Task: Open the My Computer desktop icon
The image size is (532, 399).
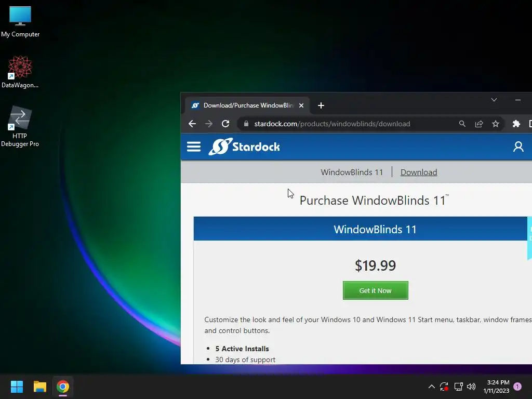Action: 20,21
